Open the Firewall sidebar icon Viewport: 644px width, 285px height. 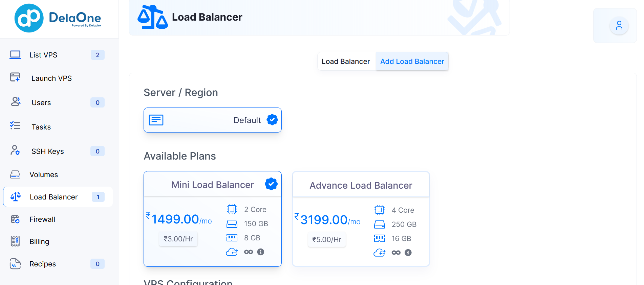(x=15, y=219)
